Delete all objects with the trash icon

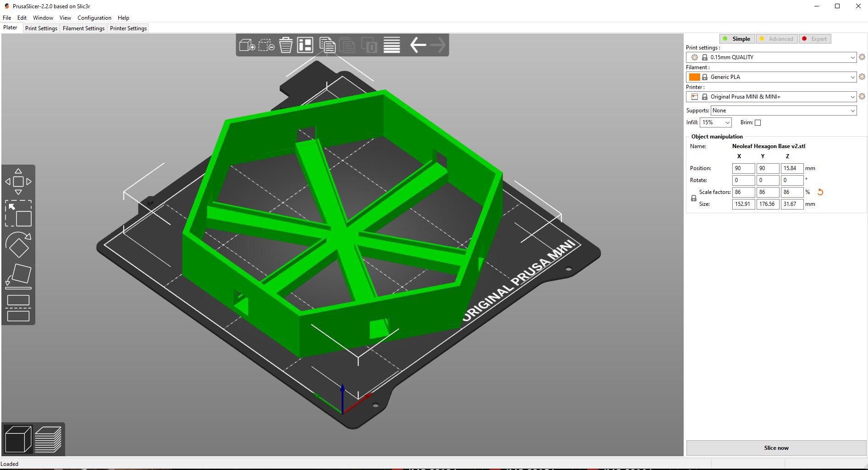[x=286, y=45]
